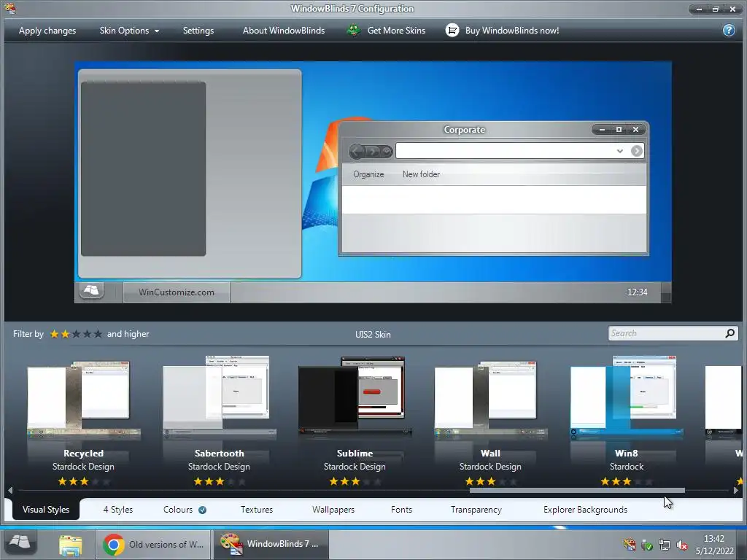The image size is (747, 560).
Task: Click New folder in the preview window
Action: [421, 174]
